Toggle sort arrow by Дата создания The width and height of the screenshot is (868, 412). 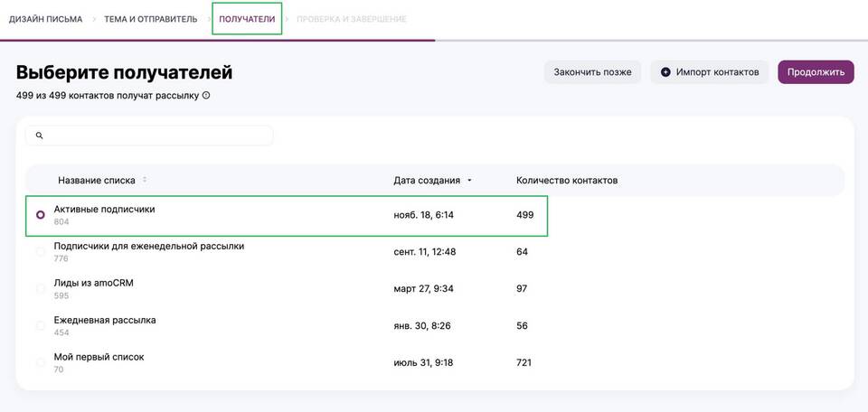(469, 181)
